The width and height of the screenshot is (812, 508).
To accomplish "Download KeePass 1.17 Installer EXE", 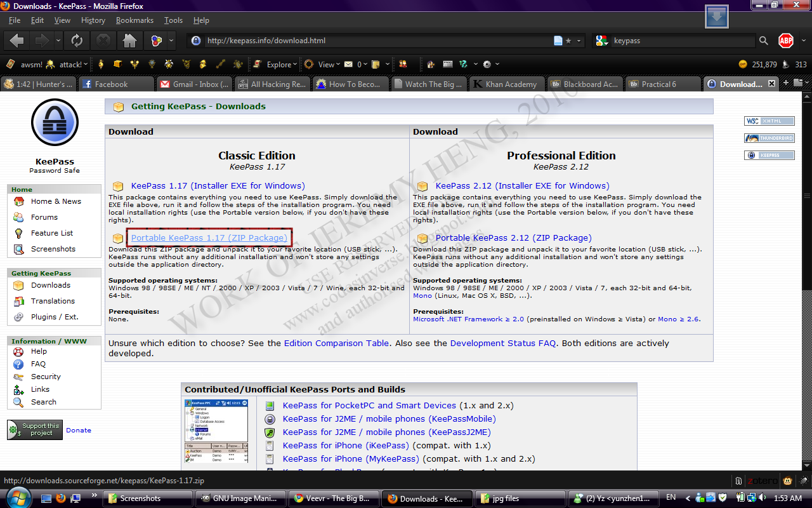I will (x=218, y=186).
